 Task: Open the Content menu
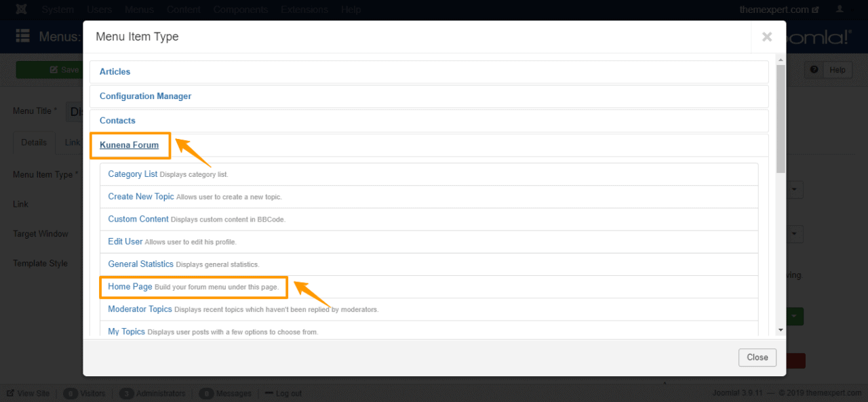pyautogui.click(x=183, y=10)
